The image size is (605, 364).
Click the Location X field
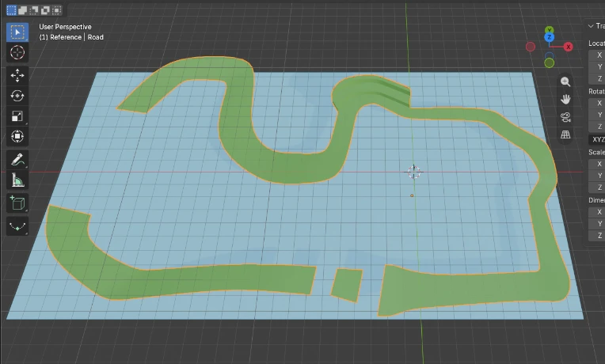coord(596,55)
